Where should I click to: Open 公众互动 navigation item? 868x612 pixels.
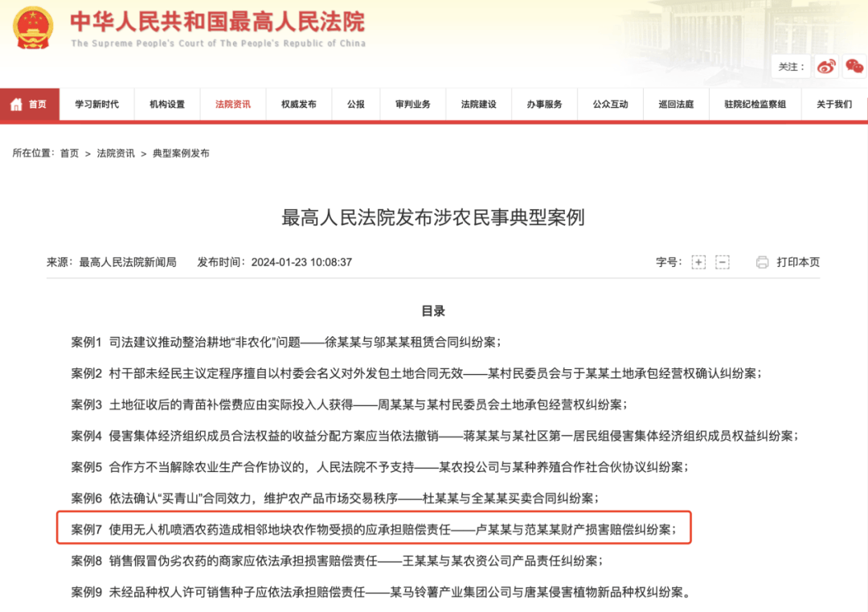[611, 105]
